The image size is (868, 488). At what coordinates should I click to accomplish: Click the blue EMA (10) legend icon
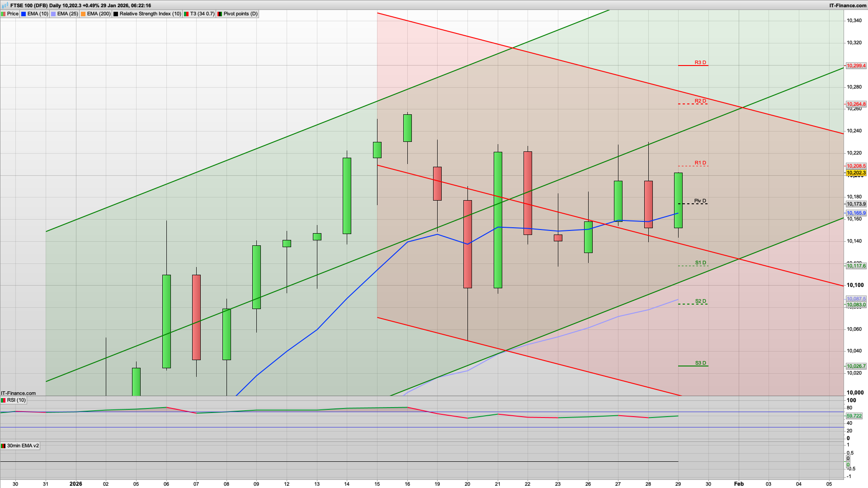23,14
